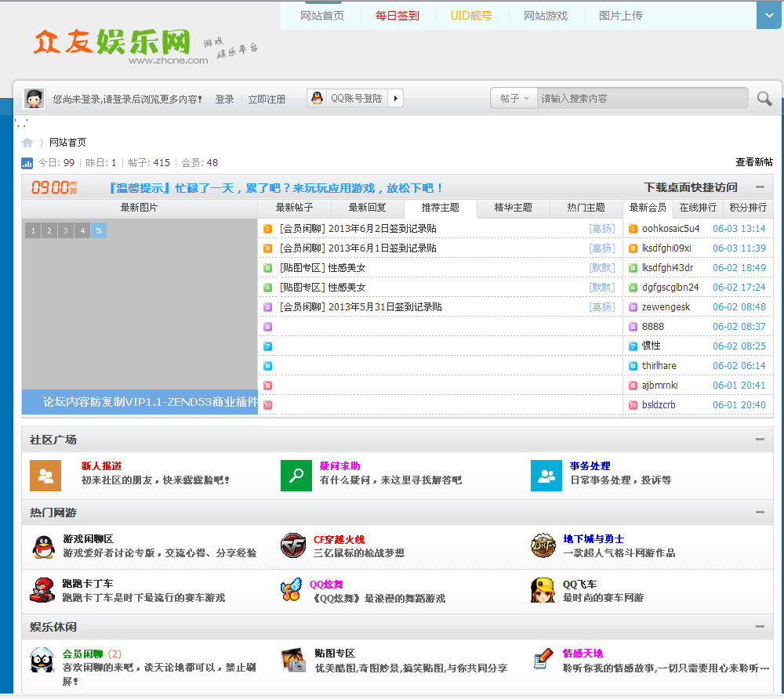Click the 查看新帖 link
This screenshot has width=784, height=699.
tap(753, 162)
